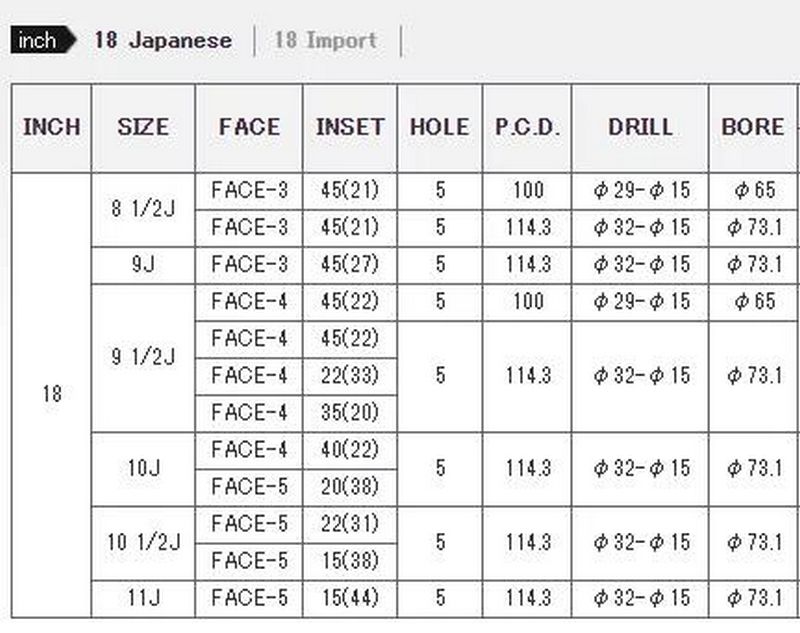The height and width of the screenshot is (633, 800).
Task: Click the BORE column header
Action: (752, 128)
